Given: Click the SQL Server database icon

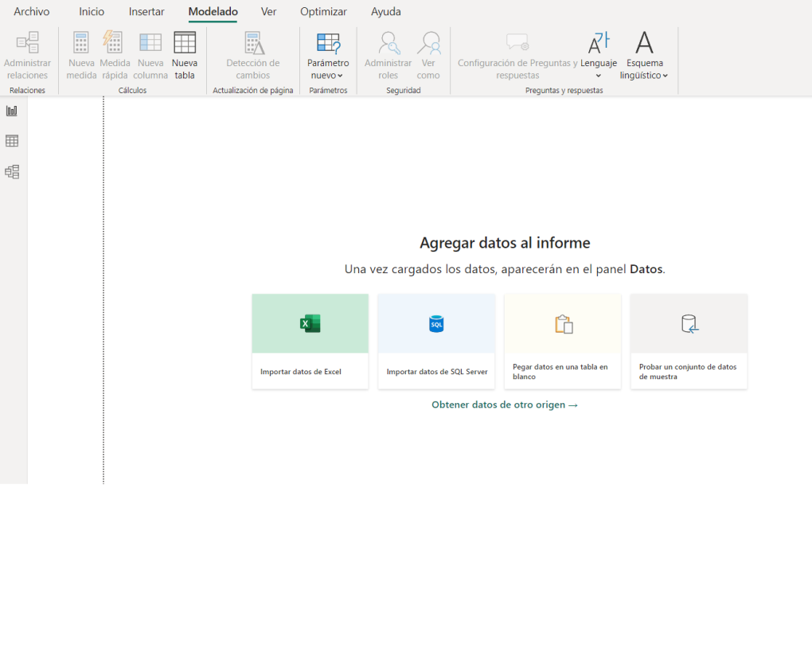Looking at the screenshot, I should click(x=436, y=324).
